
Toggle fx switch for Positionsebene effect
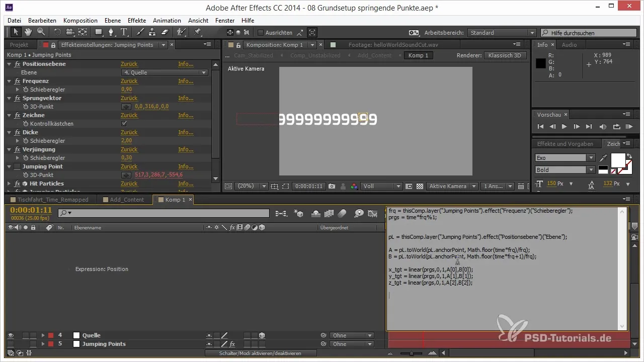click(18, 64)
